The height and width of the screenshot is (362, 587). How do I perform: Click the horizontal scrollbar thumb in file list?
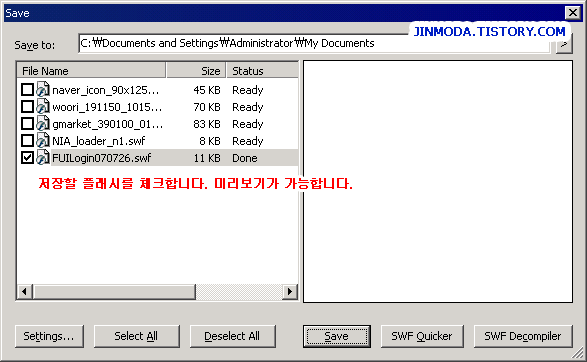[114, 291]
